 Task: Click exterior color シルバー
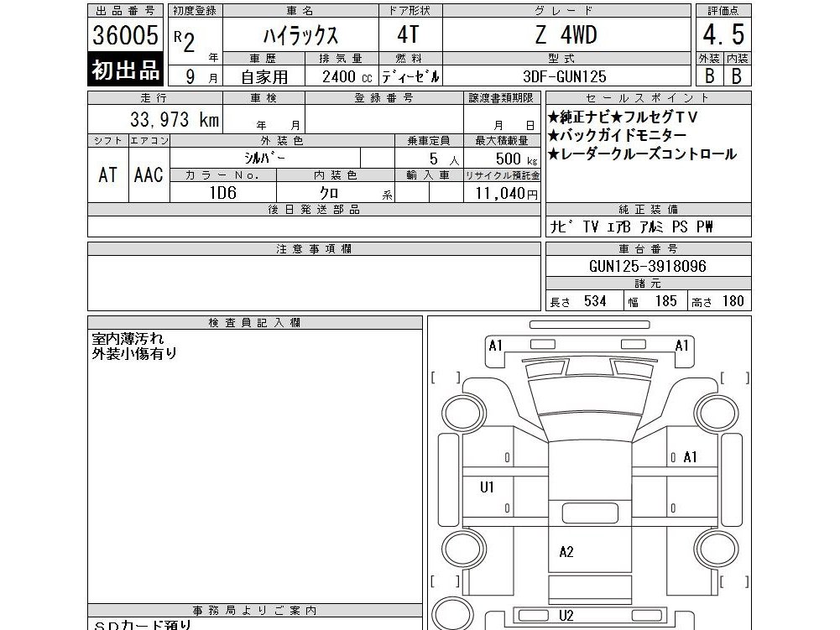click(x=264, y=158)
